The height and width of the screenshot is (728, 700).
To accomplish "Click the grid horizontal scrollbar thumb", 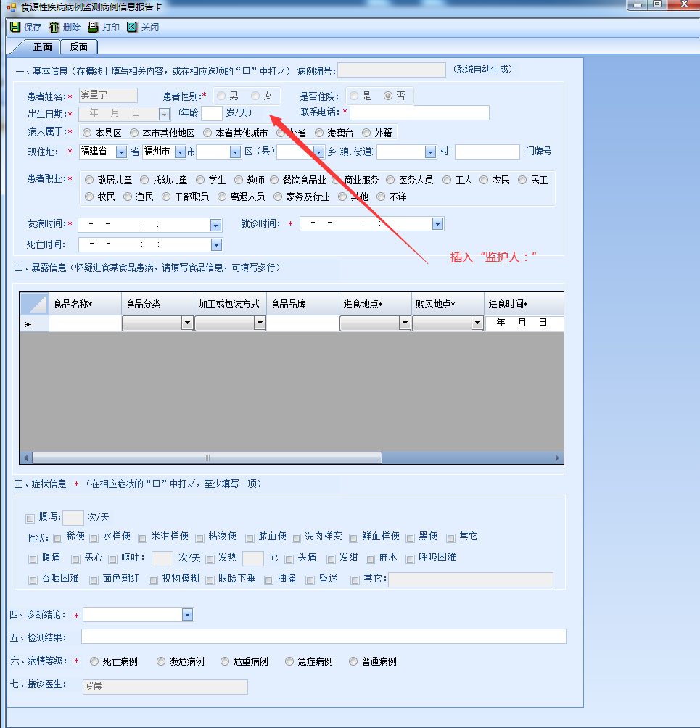I will (207, 458).
